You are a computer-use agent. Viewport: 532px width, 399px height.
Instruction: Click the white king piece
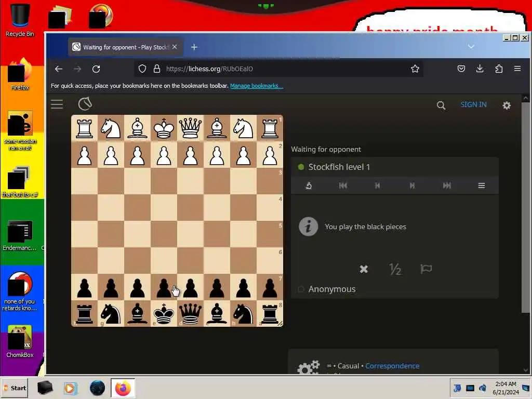[164, 128]
